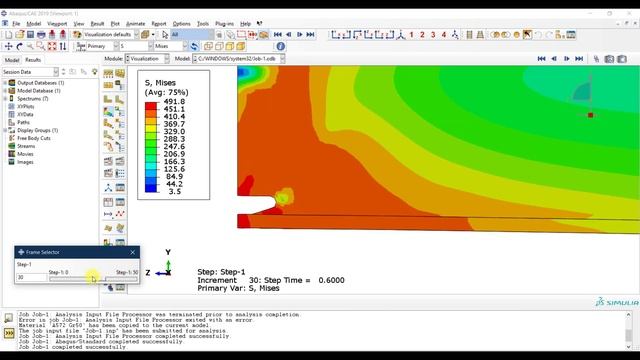Click the message area scrollbar down arrow

628,347
